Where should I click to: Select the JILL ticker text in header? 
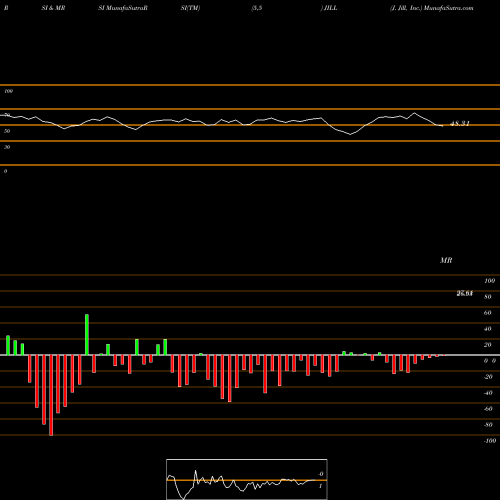click(x=331, y=8)
